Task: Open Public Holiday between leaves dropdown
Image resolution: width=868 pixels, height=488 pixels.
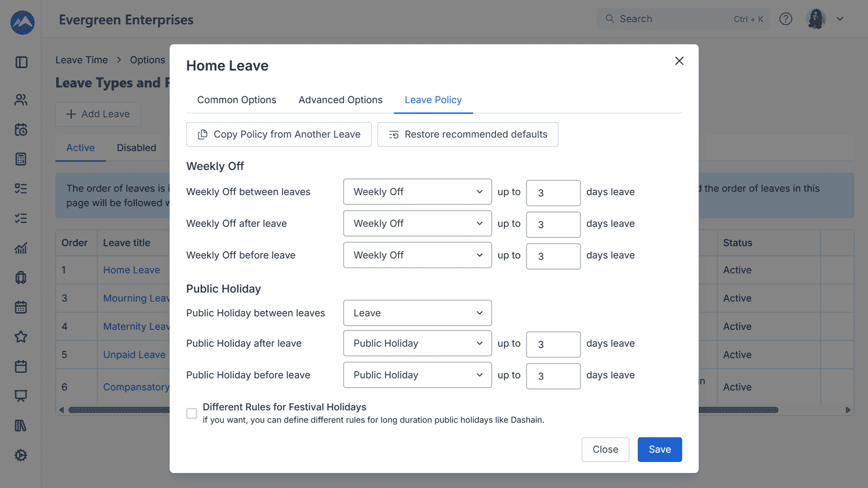Action: click(x=417, y=313)
